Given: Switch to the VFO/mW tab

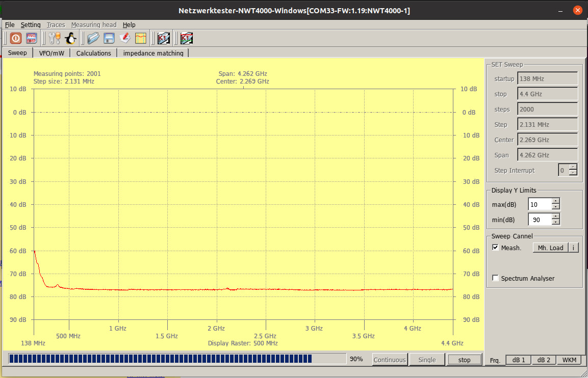Looking at the screenshot, I should tap(52, 53).
